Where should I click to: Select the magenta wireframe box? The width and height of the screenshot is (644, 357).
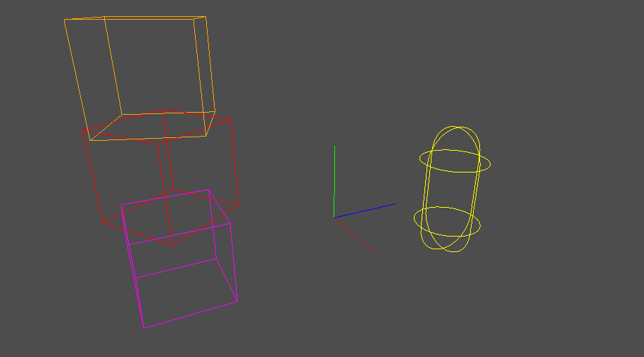coord(179,259)
